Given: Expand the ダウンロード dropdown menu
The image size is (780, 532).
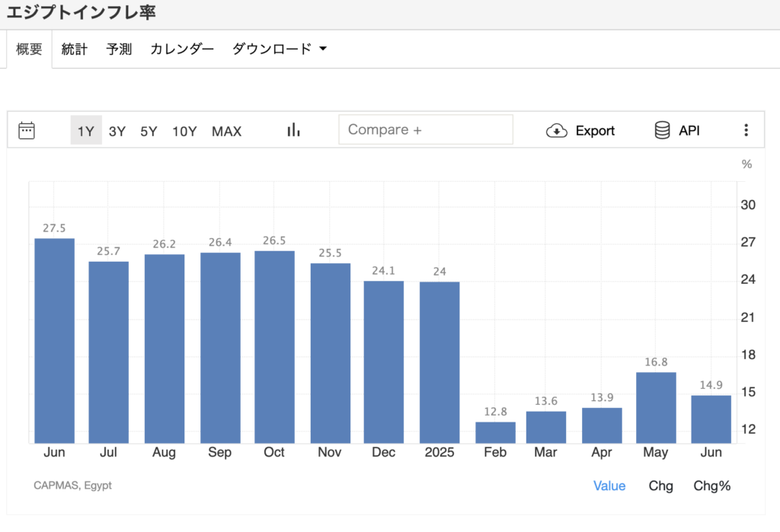Looking at the screenshot, I should [x=279, y=47].
